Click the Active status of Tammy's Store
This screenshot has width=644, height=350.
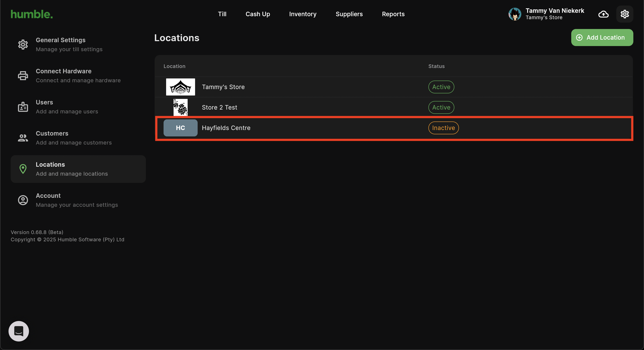point(441,87)
